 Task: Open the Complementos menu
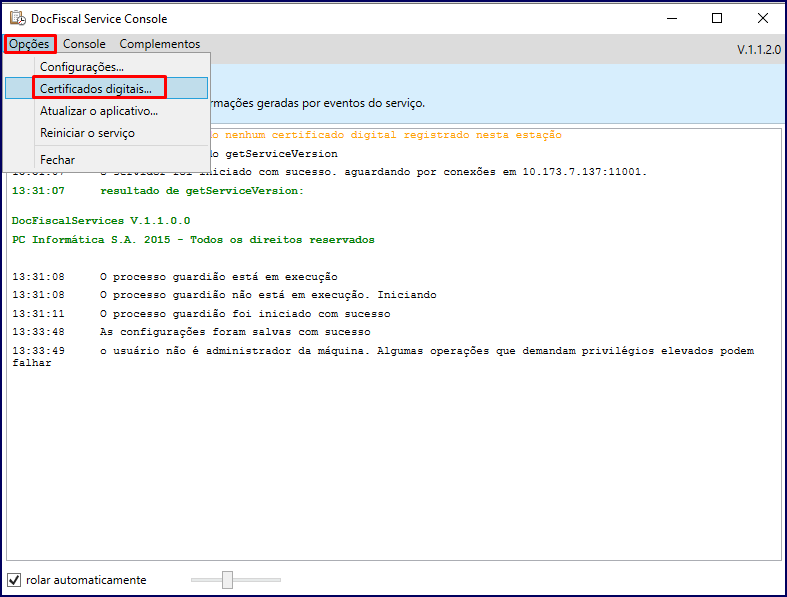160,44
